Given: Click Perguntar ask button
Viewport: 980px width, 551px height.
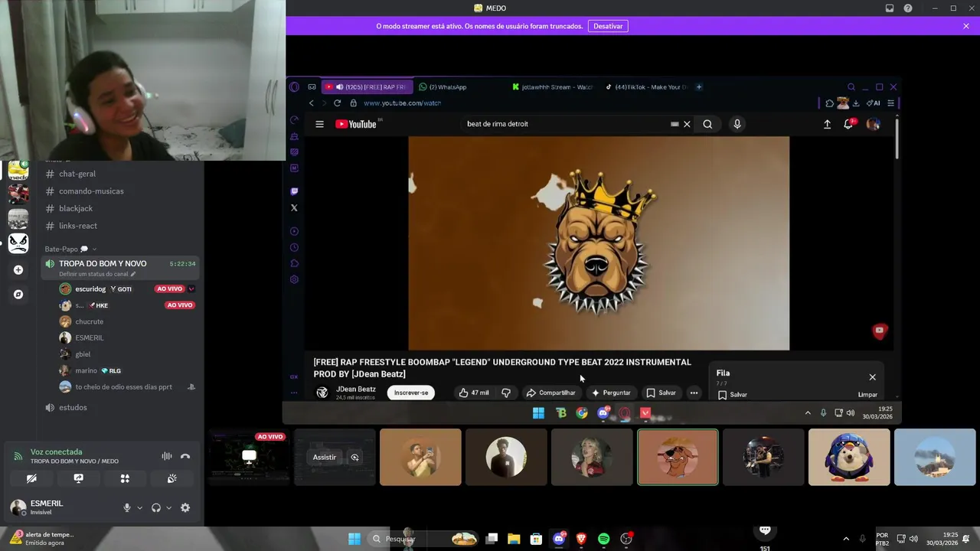Looking at the screenshot, I should 610,393.
